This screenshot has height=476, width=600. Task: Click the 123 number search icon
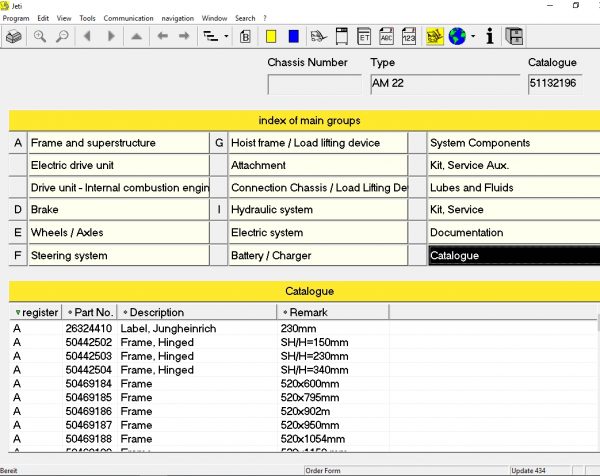click(409, 36)
